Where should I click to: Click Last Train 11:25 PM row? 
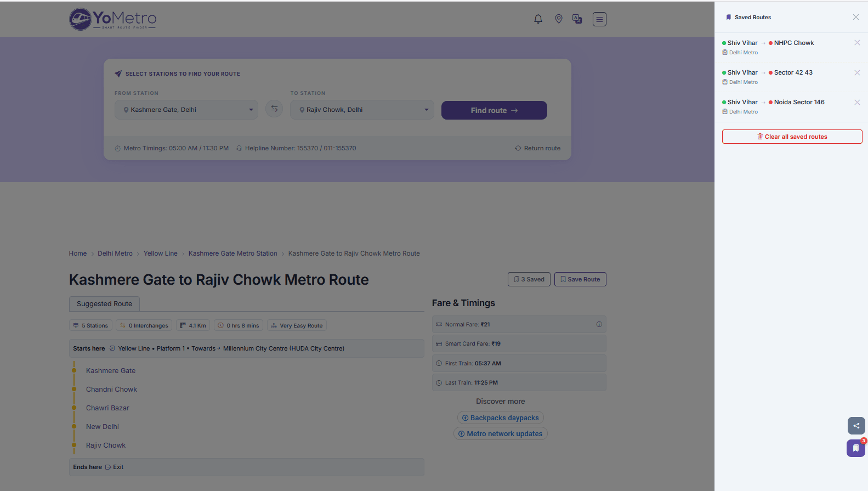click(x=519, y=382)
